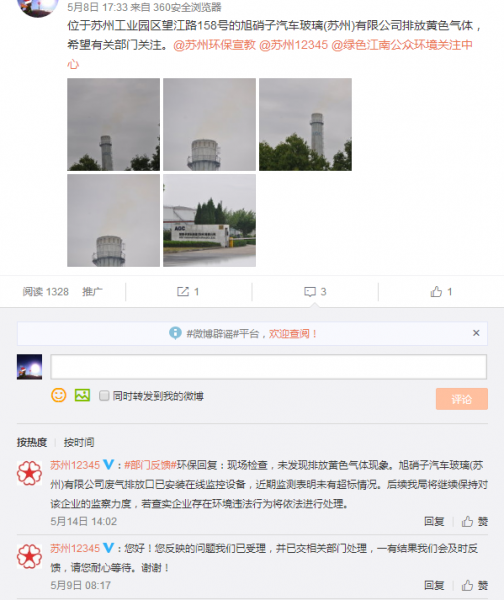The height and width of the screenshot is (600, 504).
Task: Like the post with thumbs-up icon
Action: click(436, 292)
